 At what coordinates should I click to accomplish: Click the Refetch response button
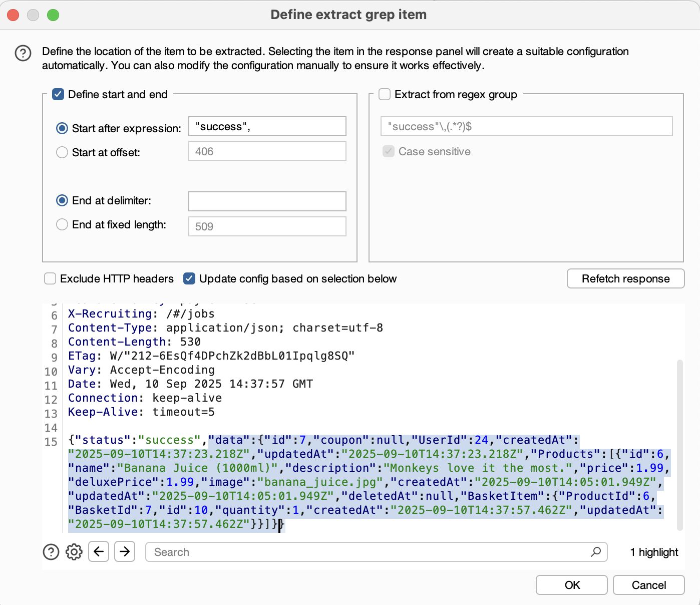[625, 278]
